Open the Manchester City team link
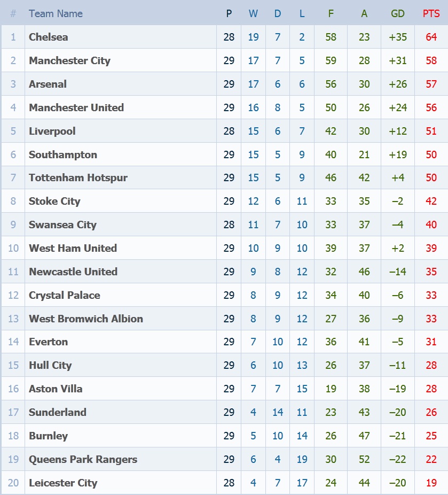Screen dimensions: 448x495 click(x=69, y=60)
